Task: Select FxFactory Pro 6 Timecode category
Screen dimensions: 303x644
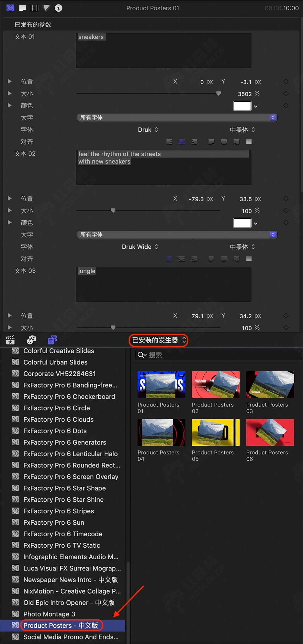Action: coord(62,534)
